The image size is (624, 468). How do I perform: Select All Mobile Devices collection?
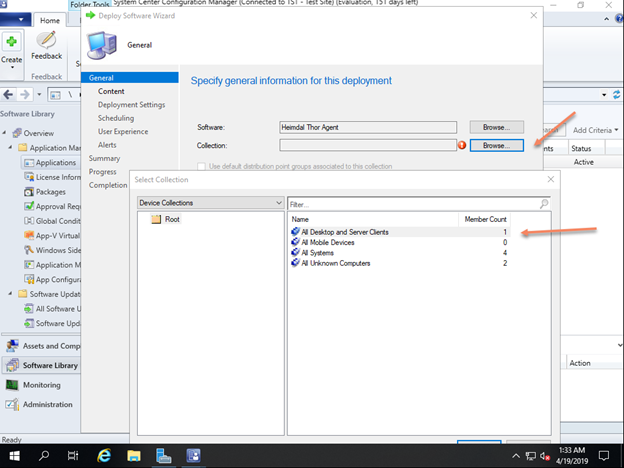(x=400, y=242)
